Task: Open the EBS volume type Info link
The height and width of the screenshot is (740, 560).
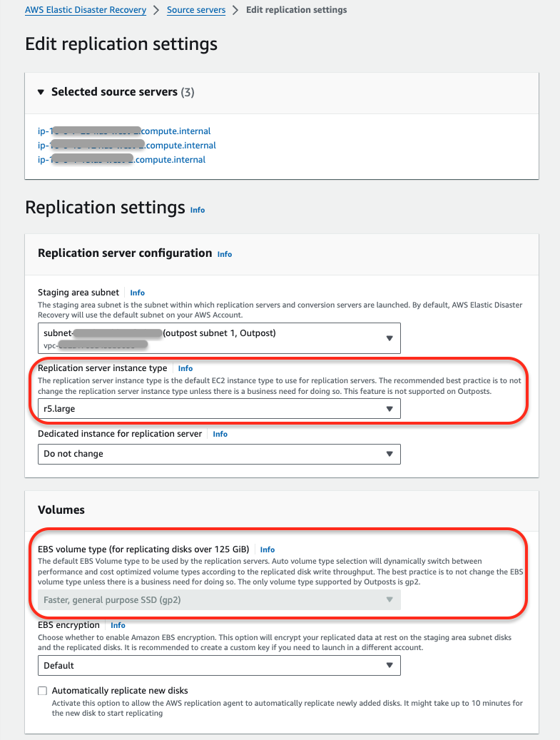Action: pos(267,549)
